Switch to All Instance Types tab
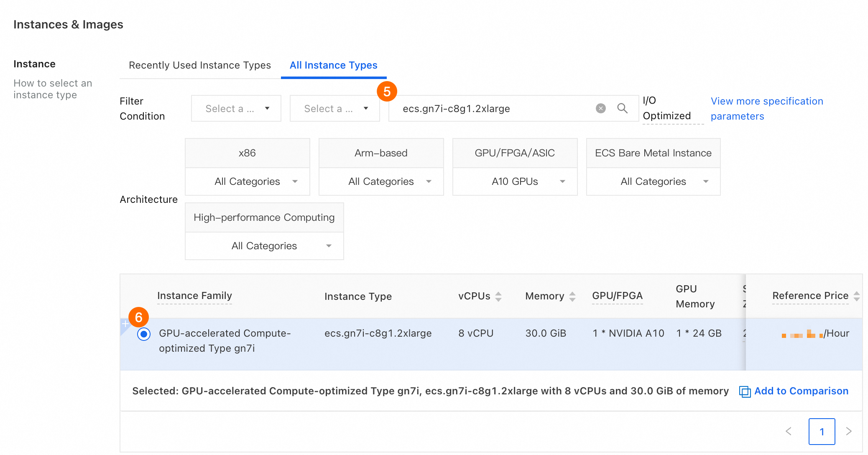 pyautogui.click(x=333, y=65)
